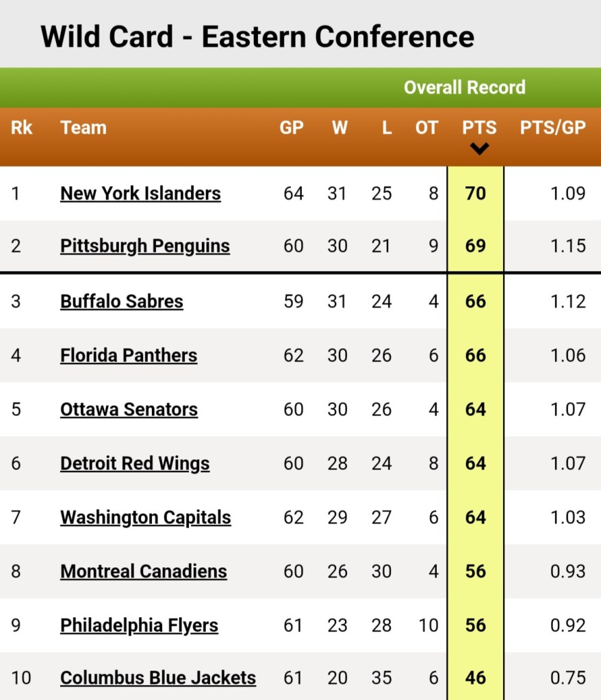The width and height of the screenshot is (601, 700).
Task: Sort standings by W column header
Action: [340, 128]
